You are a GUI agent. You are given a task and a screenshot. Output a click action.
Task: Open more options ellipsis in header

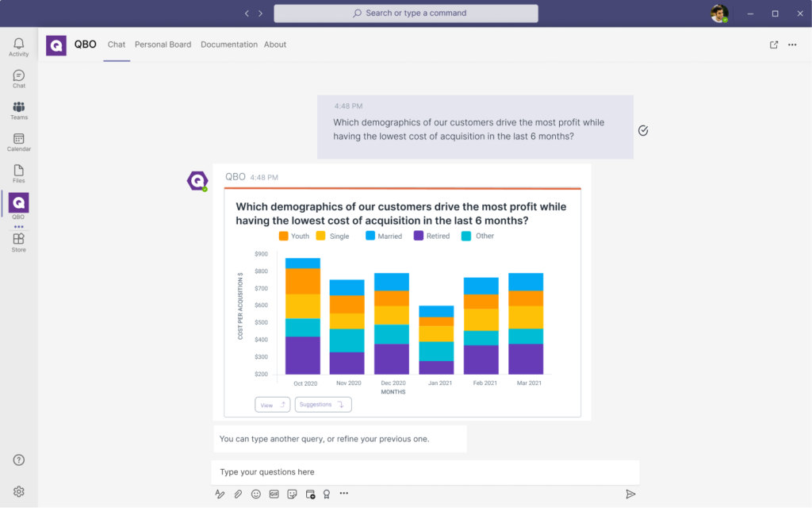click(792, 44)
